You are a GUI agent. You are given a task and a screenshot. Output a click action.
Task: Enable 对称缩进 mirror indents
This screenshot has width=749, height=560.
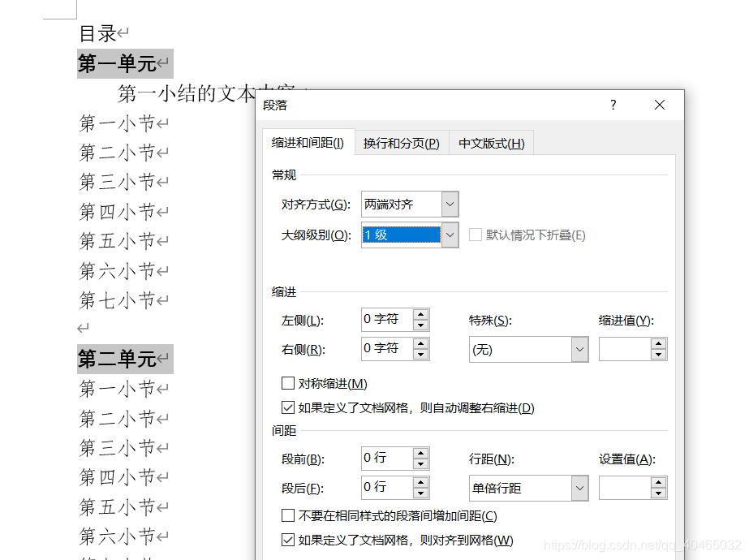pos(288,382)
